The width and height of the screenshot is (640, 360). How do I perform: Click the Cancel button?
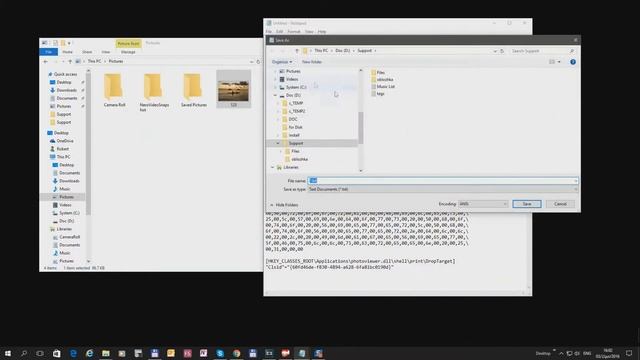(560, 204)
